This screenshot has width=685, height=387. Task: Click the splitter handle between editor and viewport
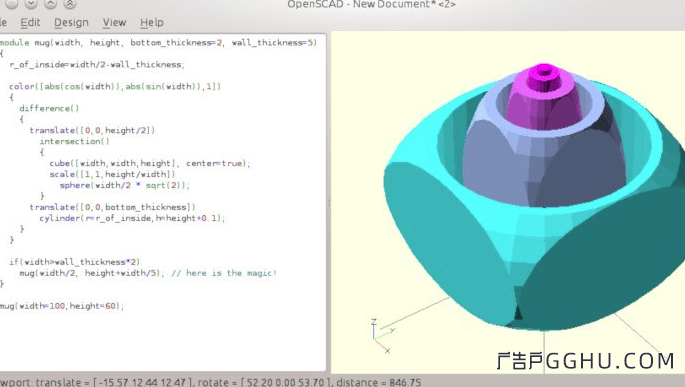(x=329, y=203)
